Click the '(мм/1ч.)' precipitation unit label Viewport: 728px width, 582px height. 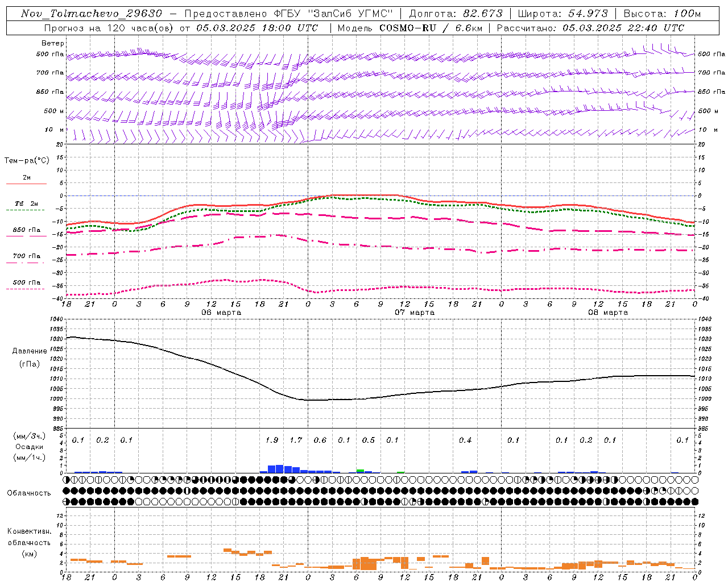[x=29, y=458]
